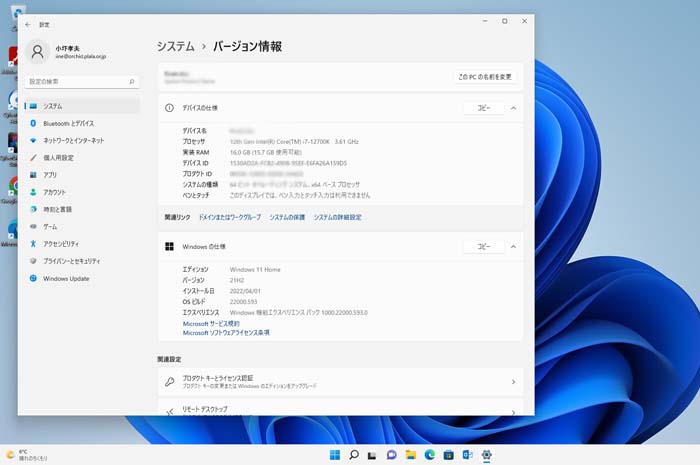Image resolution: width=700 pixels, height=465 pixels.
Task: Collapse the デバイスの仕様 section chevron
Action: pyautogui.click(x=513, y=108)
